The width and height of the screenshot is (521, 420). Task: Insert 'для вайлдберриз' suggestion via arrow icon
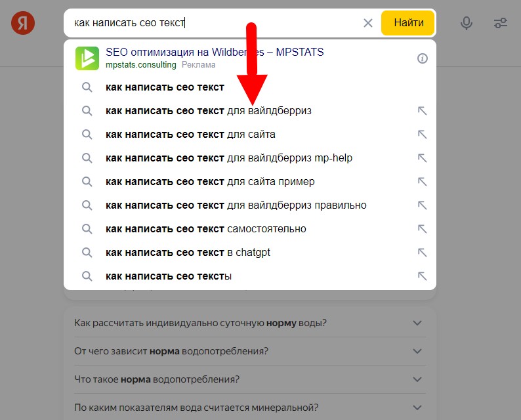[x=422, y=111]
